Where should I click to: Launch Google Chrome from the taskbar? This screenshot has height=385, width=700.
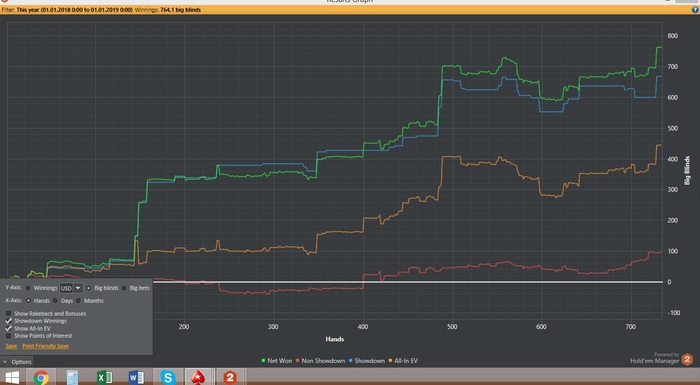coord(41,378)
